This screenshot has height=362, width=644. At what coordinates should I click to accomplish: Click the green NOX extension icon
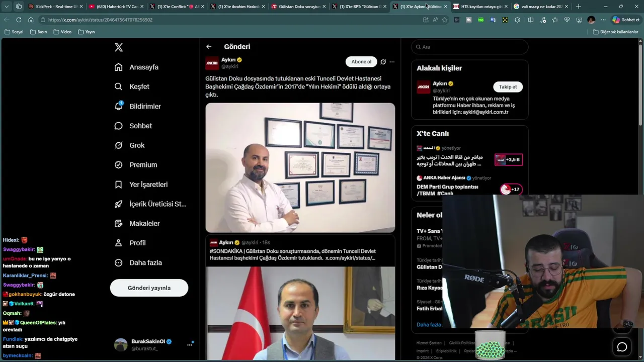(x=481, y=20)
